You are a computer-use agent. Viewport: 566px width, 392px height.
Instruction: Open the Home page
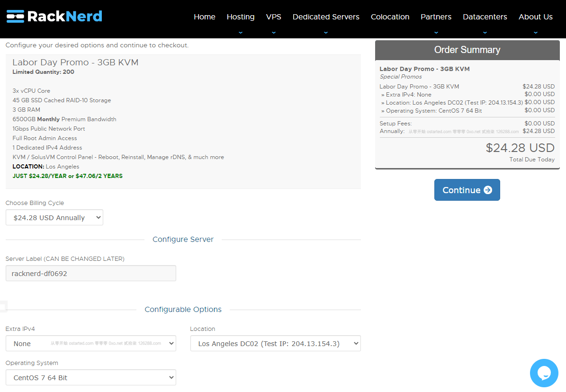[x=204, y=17]
